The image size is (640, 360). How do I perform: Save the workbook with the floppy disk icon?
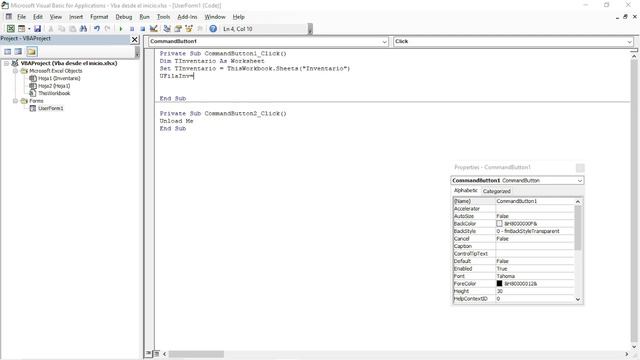click(x=37, y=29)
